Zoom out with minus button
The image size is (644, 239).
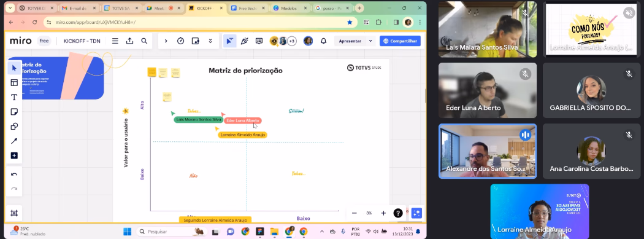tap(355, 213)
